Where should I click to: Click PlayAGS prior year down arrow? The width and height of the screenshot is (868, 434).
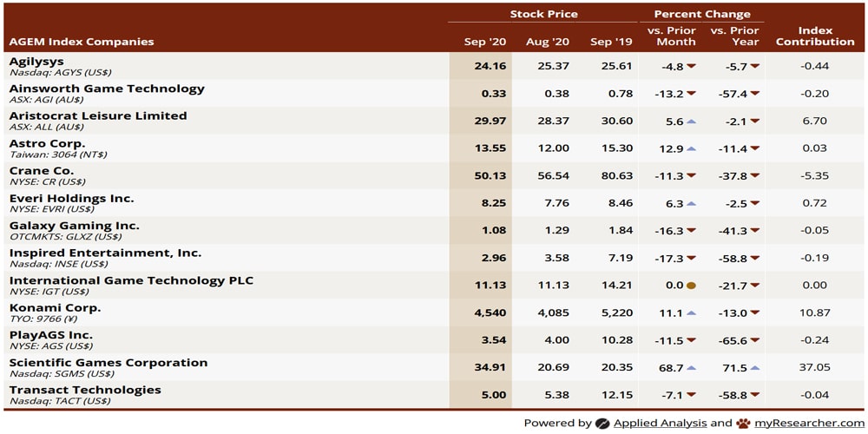pos(755,340)
